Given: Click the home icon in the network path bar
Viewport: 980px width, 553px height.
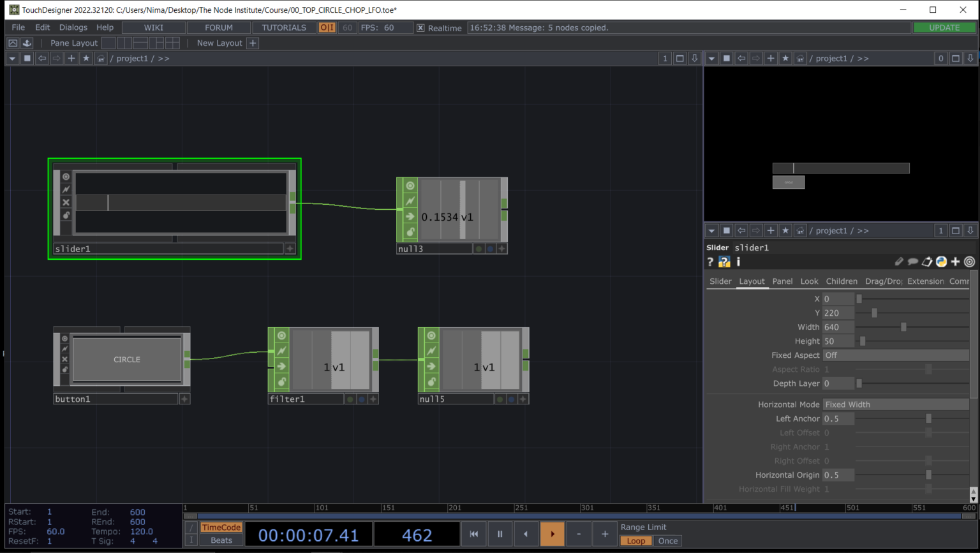Looking at the screenshot, I should (101, 59).
